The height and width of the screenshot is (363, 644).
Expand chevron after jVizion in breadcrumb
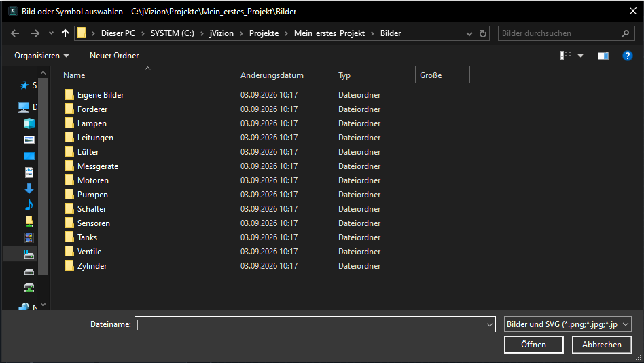(x=241, y=34)
